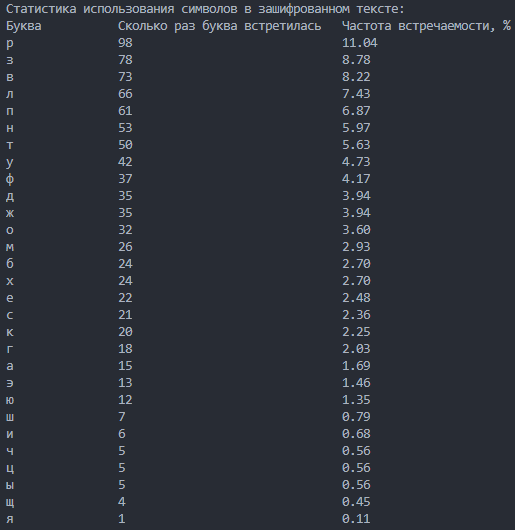Click the frequency value 5.63
Screen dimensions: 515x530
tap(356, 145)
